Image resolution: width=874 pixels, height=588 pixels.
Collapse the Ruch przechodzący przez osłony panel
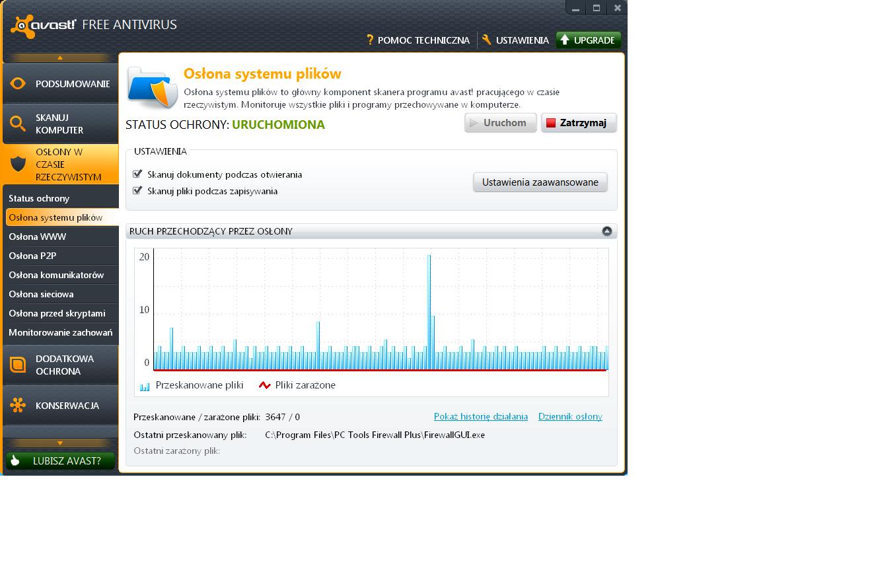tap(606, 231)
